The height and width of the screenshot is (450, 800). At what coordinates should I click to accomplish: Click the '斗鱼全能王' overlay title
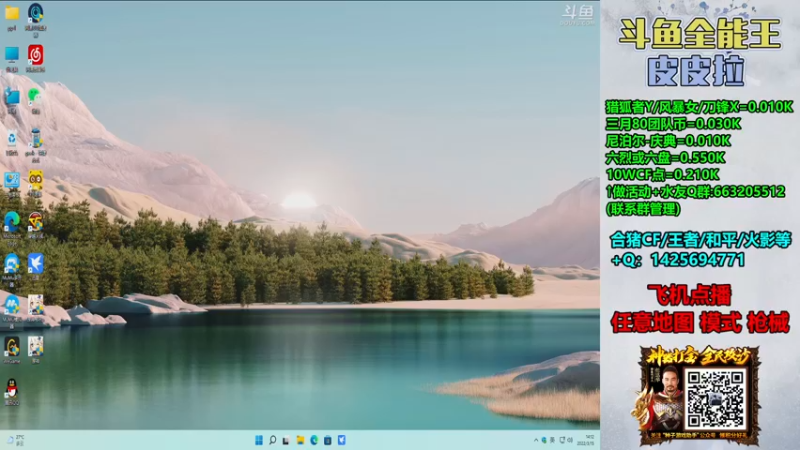(x=699, y=34)
